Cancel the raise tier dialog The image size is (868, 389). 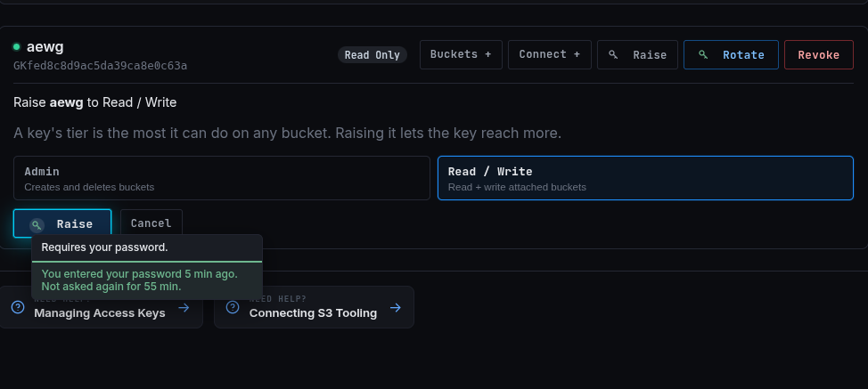pyautogui.click(x=151, y=223)
